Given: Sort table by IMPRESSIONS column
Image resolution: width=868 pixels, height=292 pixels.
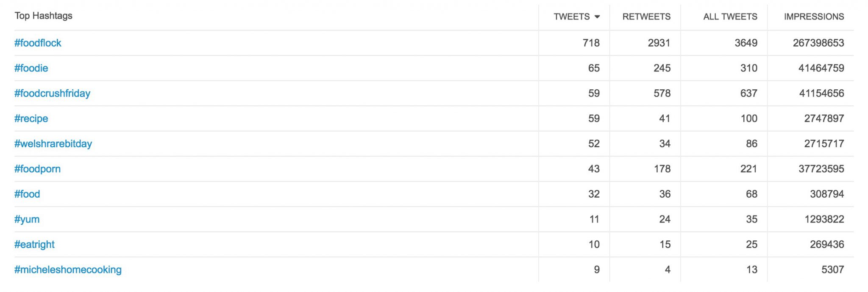Looking at the screenshot, I should (x=814, y=17).
